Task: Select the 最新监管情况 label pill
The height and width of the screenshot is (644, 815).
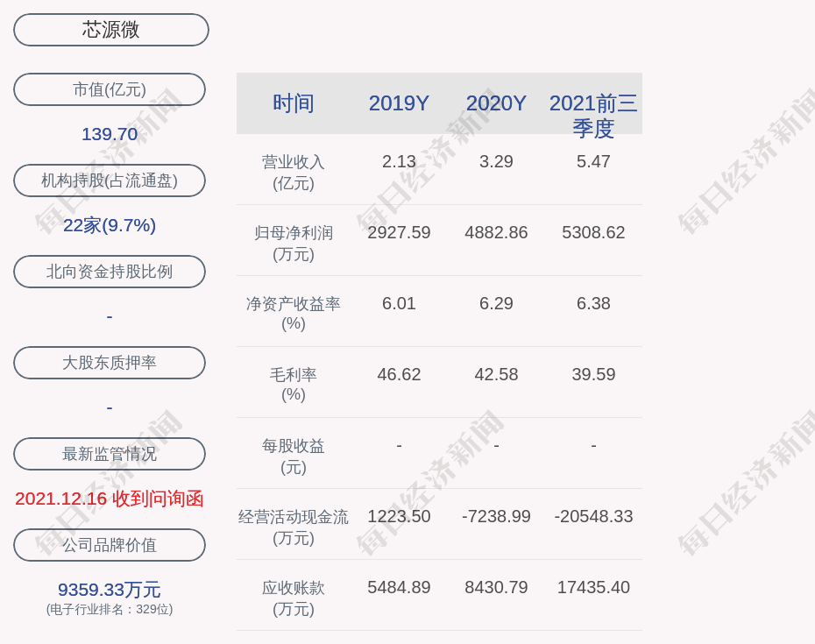Action: pos(110,454)
